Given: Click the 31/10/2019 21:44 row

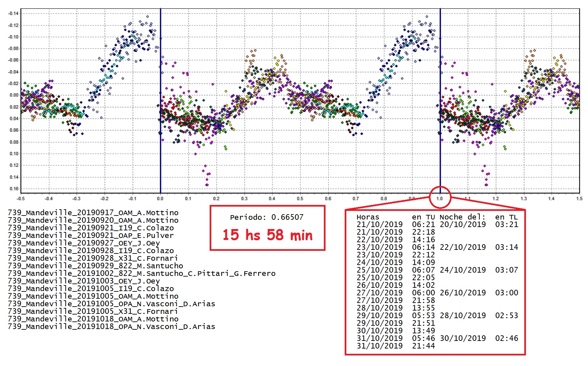Looking at the screenshot, I should click(x=396, y=346).
